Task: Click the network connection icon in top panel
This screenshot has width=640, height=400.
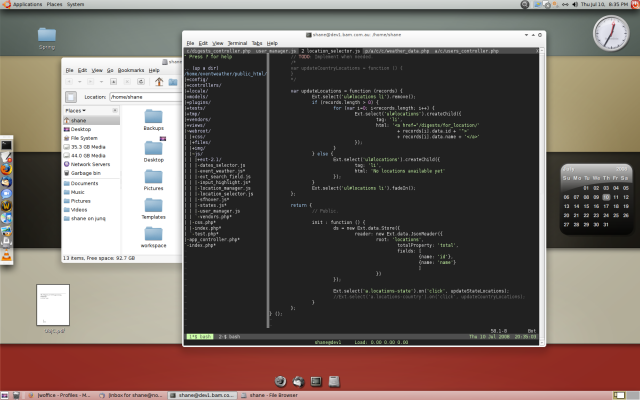Action: (x=565, y=4)
